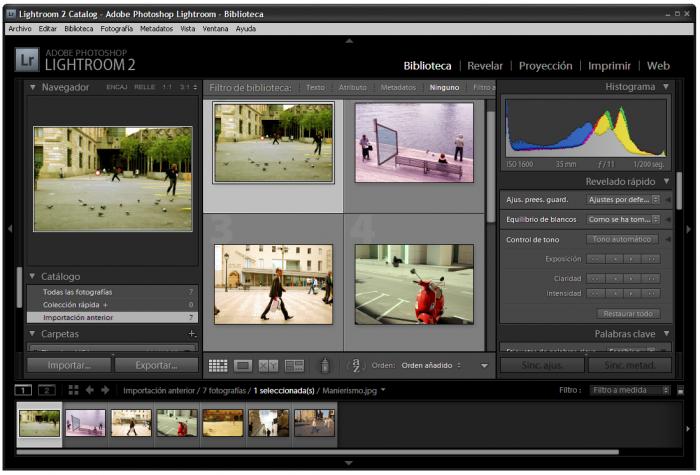Collapse the Histograma panel
This screenshot has height=475, width=700.
[x=666, y=88]
